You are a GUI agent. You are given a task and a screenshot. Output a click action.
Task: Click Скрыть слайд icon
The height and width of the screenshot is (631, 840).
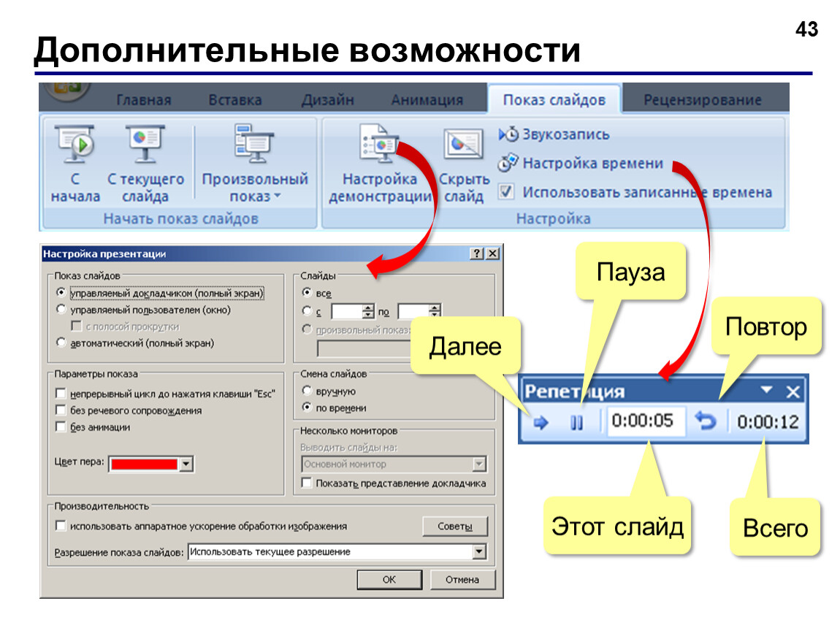coord(463,144)
